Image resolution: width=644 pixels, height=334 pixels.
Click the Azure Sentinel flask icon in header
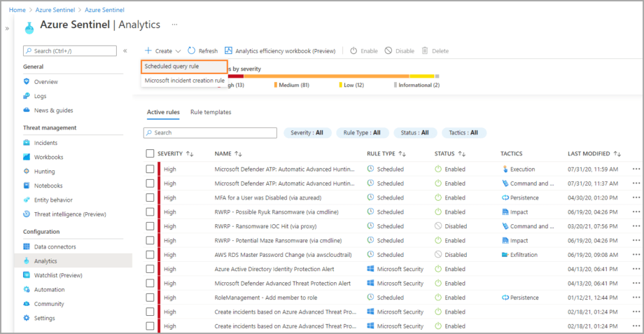click(x=29, y=27)
